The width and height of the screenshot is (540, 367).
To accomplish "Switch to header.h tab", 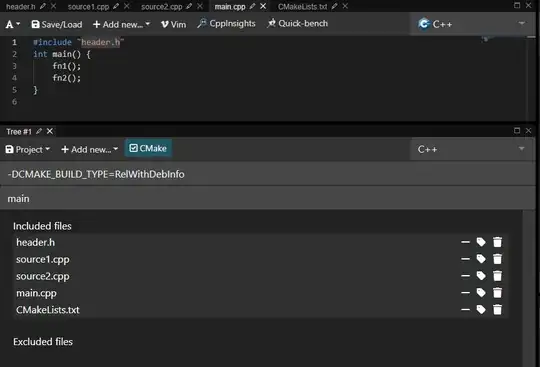I will point(21,7).
